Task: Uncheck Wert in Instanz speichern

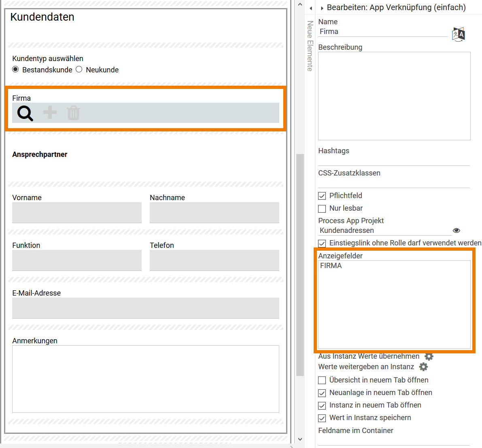Action: click(x=322, y=418)
